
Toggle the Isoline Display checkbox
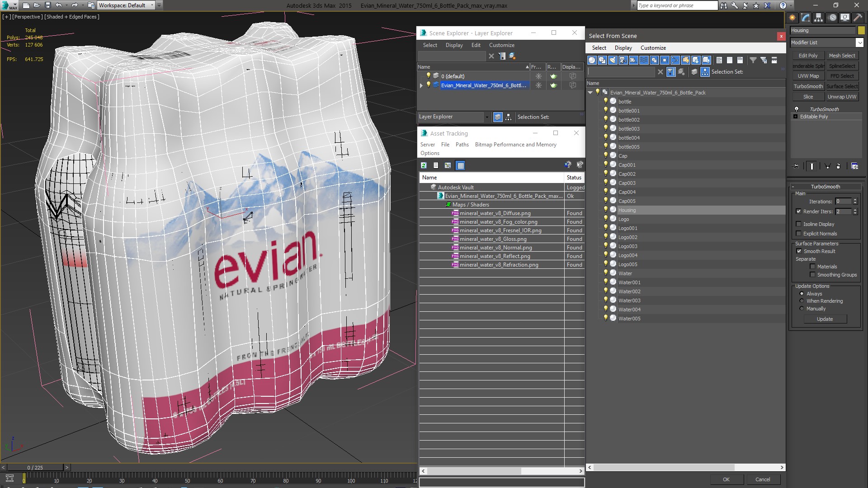coord(798,224)
